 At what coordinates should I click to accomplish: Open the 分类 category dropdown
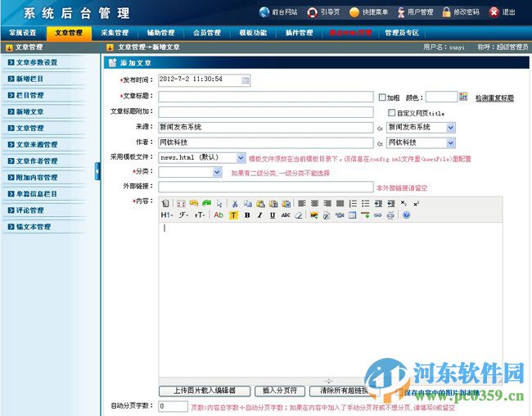217,172
